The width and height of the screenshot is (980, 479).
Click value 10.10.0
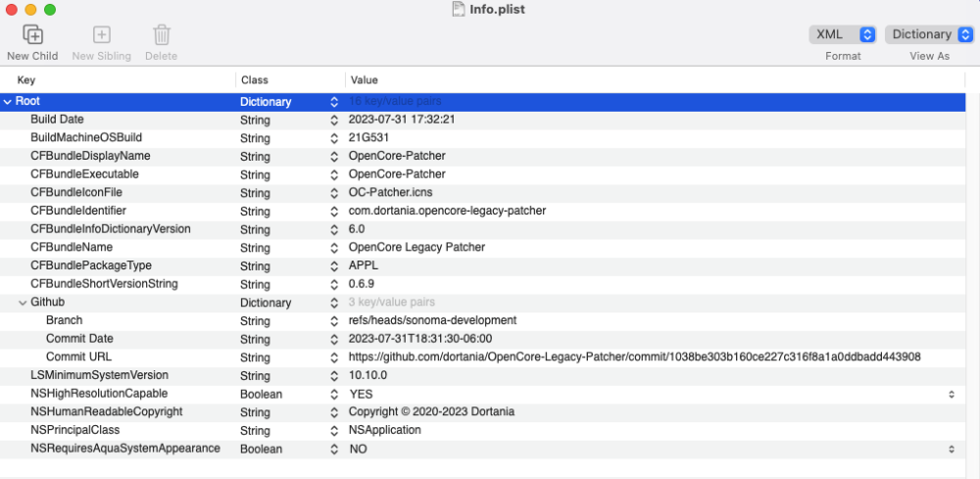coord(368,375)
